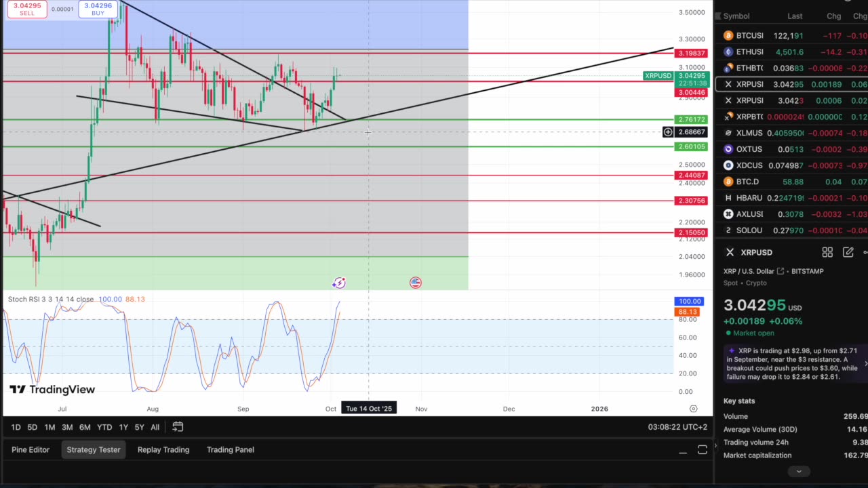
Task: Maximize the bottom panel icon
Action: (x=703, y=450)
